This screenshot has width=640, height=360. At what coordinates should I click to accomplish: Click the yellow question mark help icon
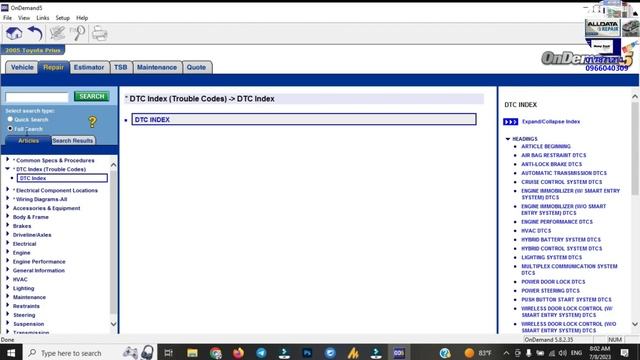click(92, 122)
